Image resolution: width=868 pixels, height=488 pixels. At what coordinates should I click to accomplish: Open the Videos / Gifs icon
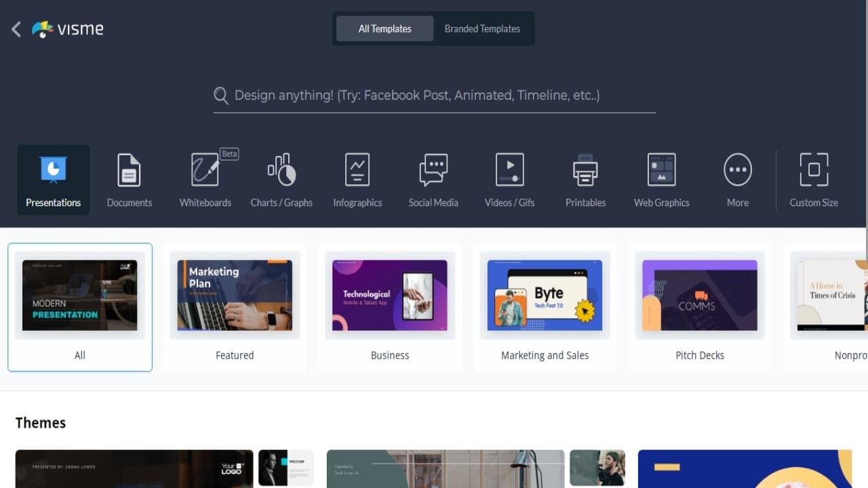coord(509,169)
